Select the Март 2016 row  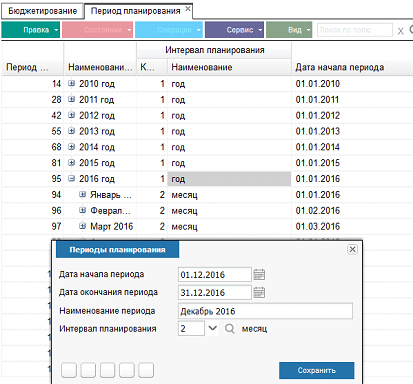coord(112,227)
